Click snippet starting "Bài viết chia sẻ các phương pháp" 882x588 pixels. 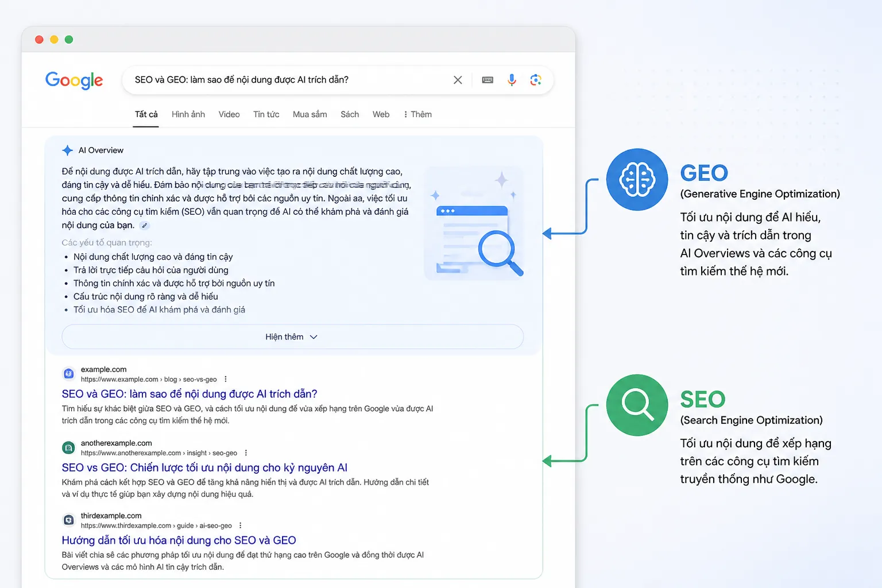pyautogui.click(x=243, y=561)
